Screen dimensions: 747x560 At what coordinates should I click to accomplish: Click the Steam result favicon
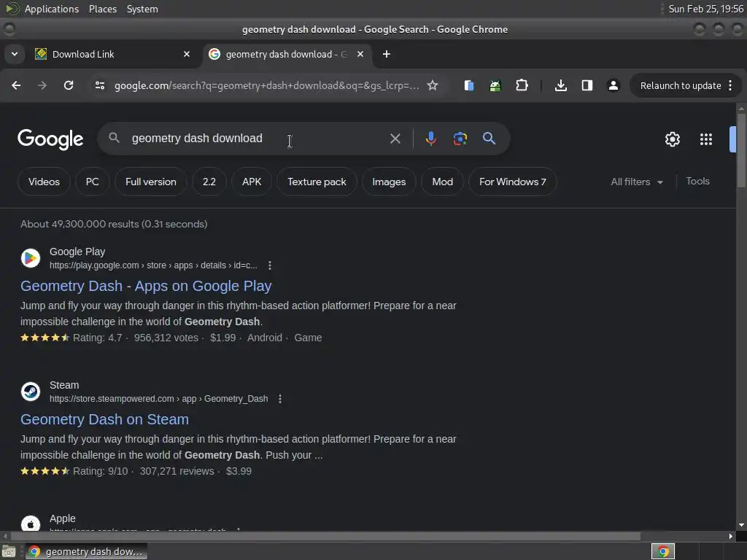(x=31, y=392)
